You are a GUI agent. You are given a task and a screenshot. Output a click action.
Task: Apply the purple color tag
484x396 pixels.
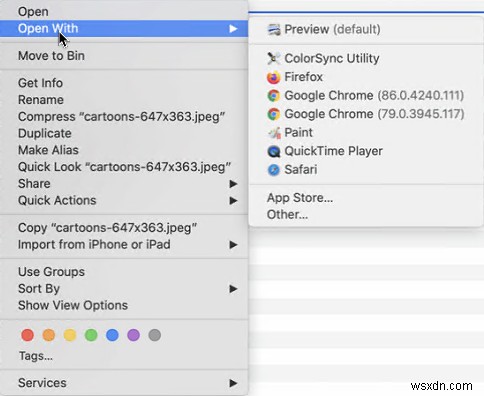click(x=133, y=335)
